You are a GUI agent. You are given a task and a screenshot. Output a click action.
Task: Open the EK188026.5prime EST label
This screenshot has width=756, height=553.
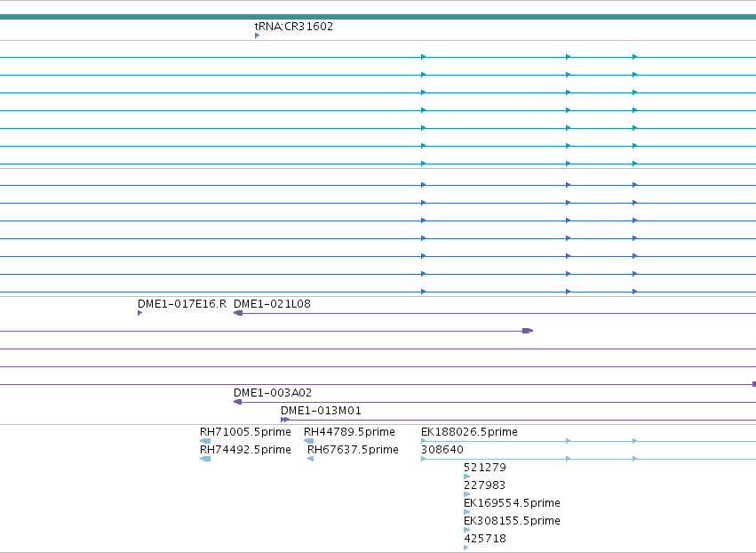pyautogui.click(x=469, y=431)
